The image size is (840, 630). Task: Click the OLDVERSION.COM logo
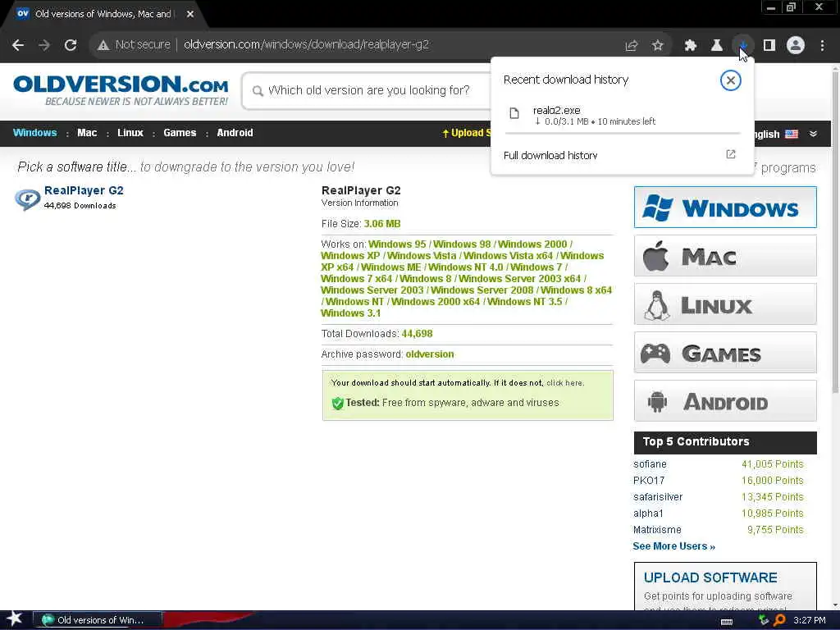pyautogui.click(x=121, y=90)
